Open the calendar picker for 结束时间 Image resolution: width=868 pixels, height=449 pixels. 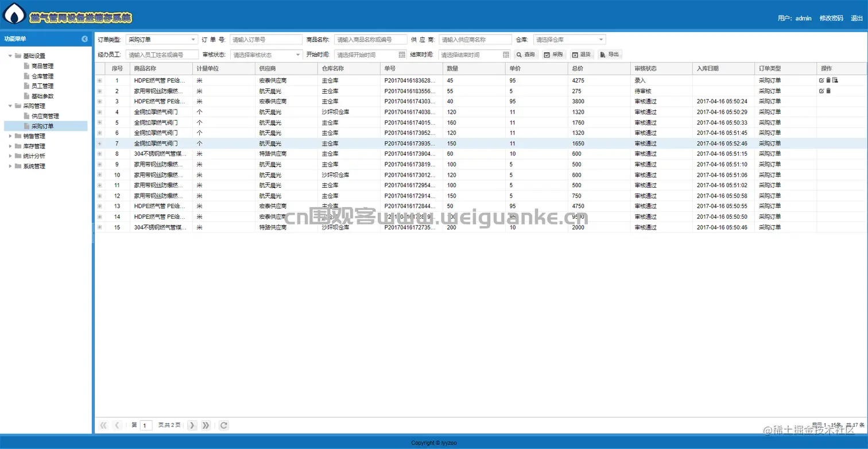(x=506, y=55)
